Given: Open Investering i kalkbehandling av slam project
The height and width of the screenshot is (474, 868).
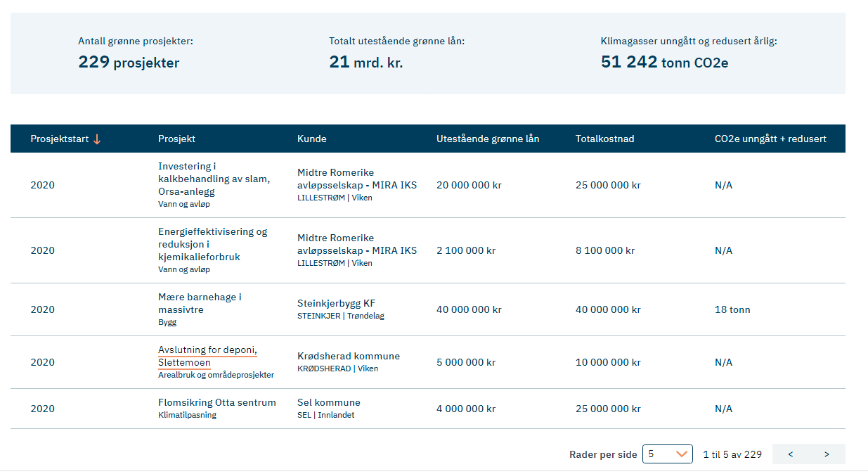Looking at the screenshot, I should click(x=214, y=179).
